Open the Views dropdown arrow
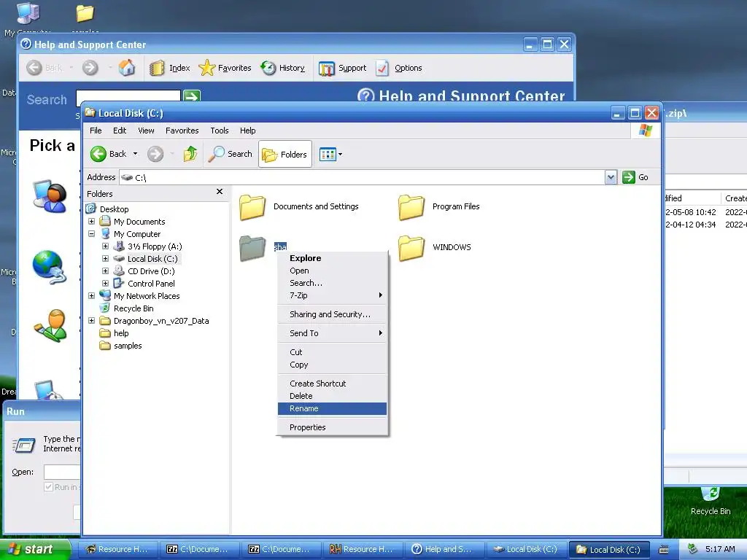 [340, 155]
